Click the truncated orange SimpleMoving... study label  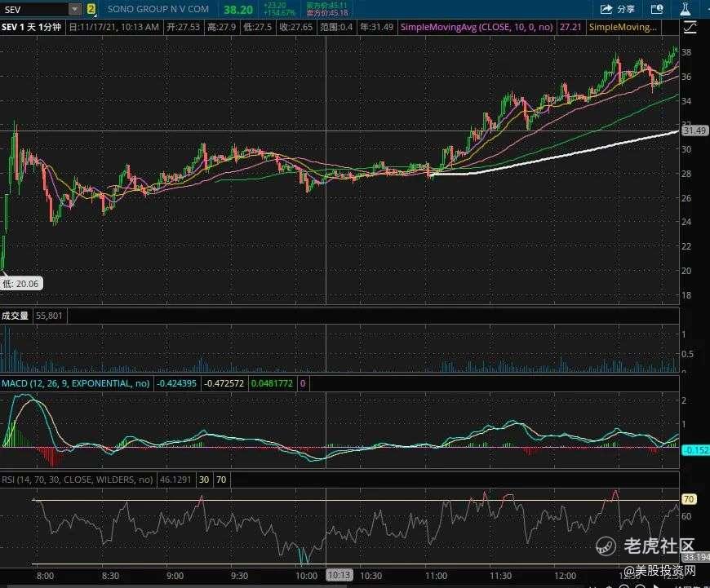(623, 27)
